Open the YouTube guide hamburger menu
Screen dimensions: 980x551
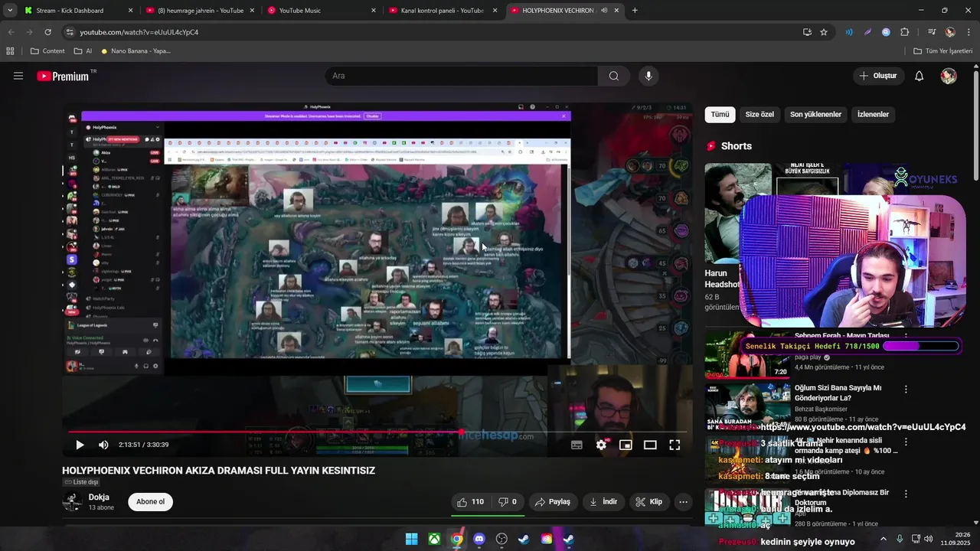click(18, 76)
